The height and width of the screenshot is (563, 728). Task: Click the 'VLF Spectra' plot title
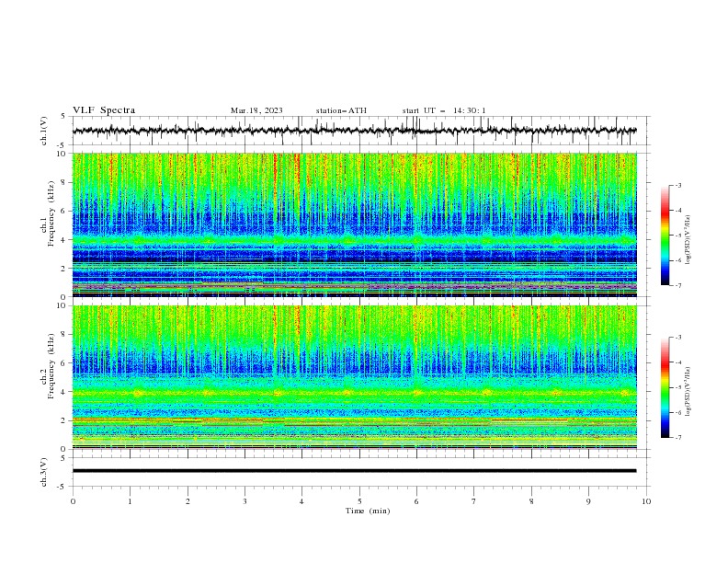coord(104,110)
